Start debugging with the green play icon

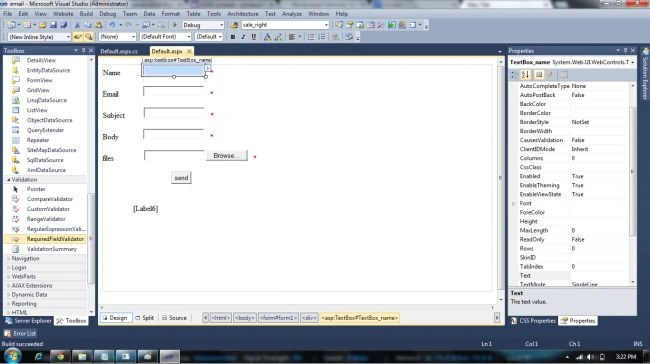(175, 25)
